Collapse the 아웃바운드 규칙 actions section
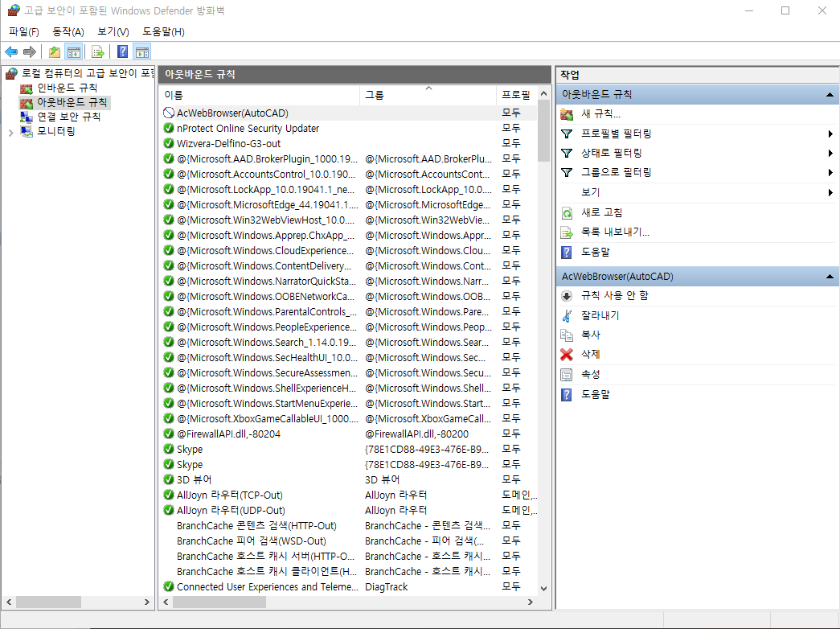 (828, 95)
